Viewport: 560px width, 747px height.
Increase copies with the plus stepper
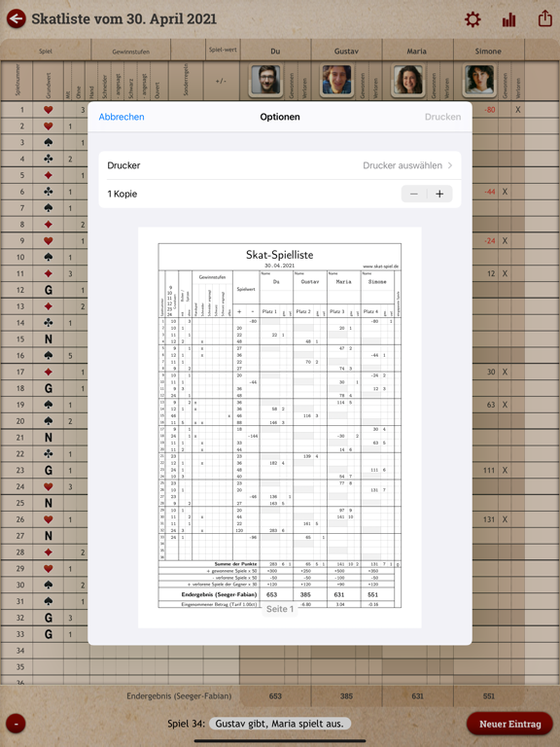click(x=439, y=194)
